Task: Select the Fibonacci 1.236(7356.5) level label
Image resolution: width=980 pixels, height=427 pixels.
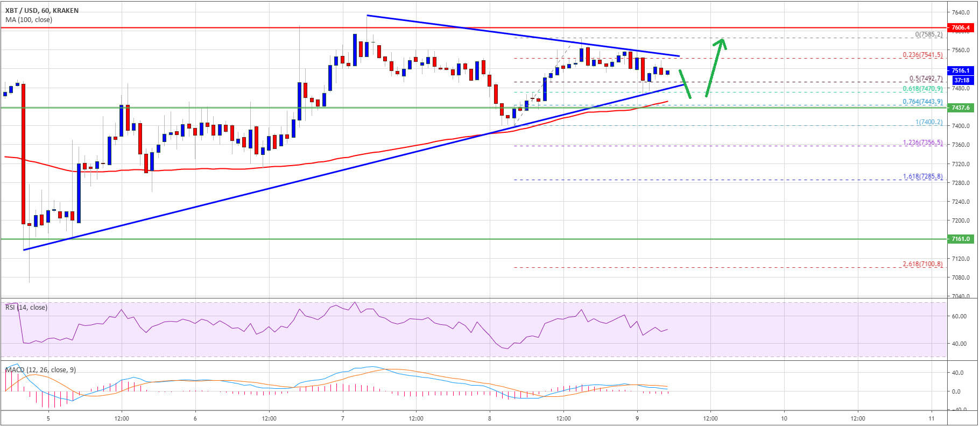Action: click(922, 143)
